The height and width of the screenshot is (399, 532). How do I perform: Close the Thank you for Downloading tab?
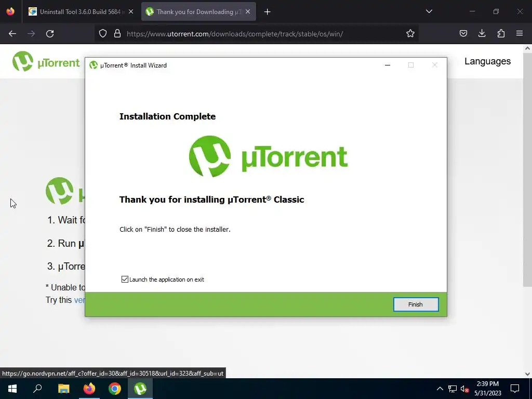pyautogui.click(x=248, y=12)
